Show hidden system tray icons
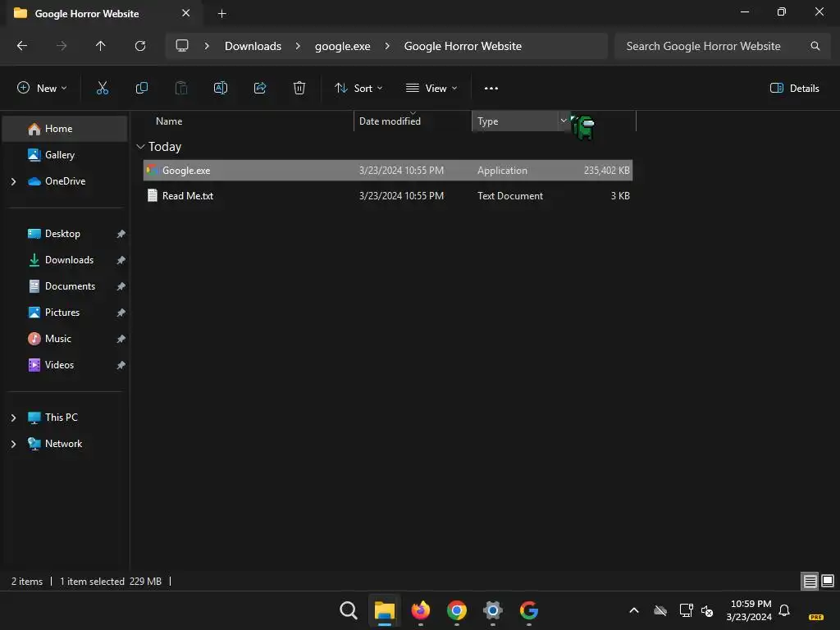The height and width of the screenshot is (630, 840). coord(634,610)
